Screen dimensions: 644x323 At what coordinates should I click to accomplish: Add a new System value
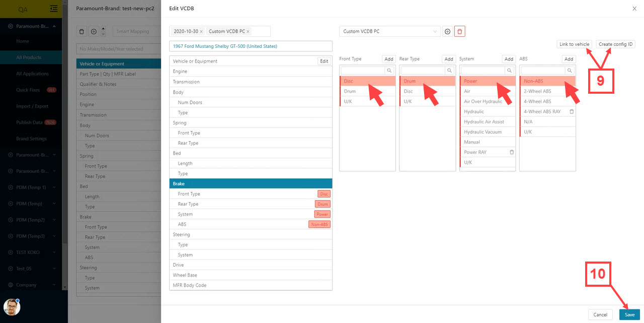[509, 59]
